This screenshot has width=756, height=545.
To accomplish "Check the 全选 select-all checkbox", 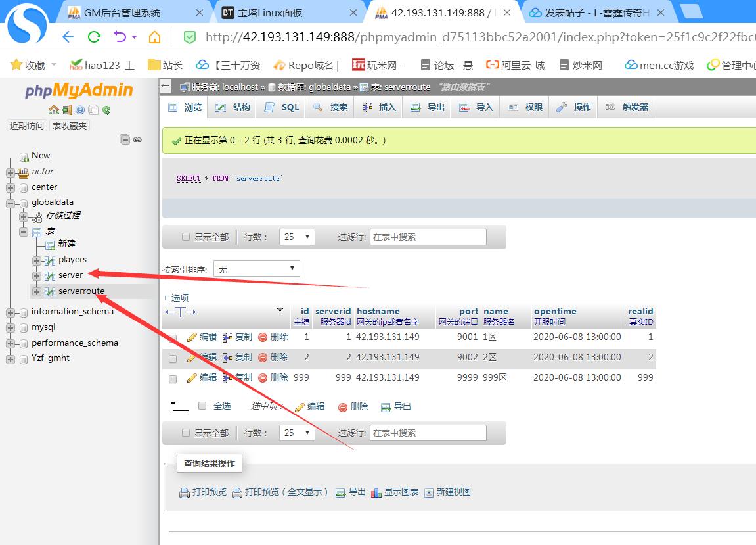I will click(202, 406).
